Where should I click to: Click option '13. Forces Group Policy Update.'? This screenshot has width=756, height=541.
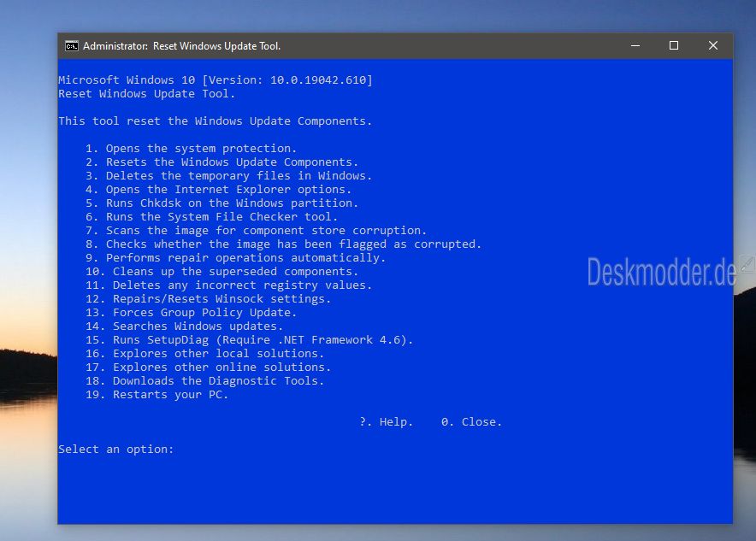192,312
